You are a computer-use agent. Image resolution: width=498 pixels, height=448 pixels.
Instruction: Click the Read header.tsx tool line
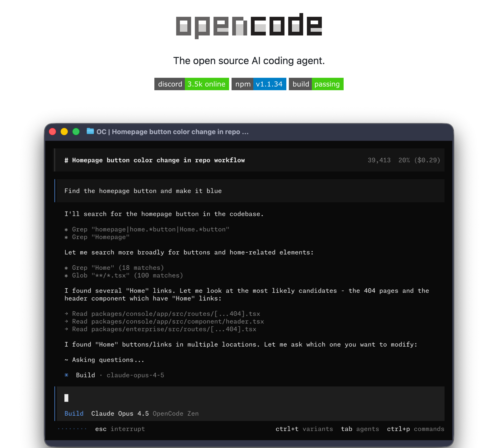pyautogui.click(x=168, y=321)
